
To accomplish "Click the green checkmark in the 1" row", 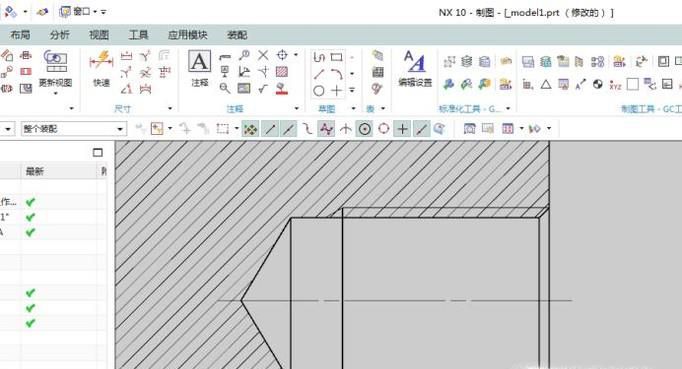I will point(30,217).
